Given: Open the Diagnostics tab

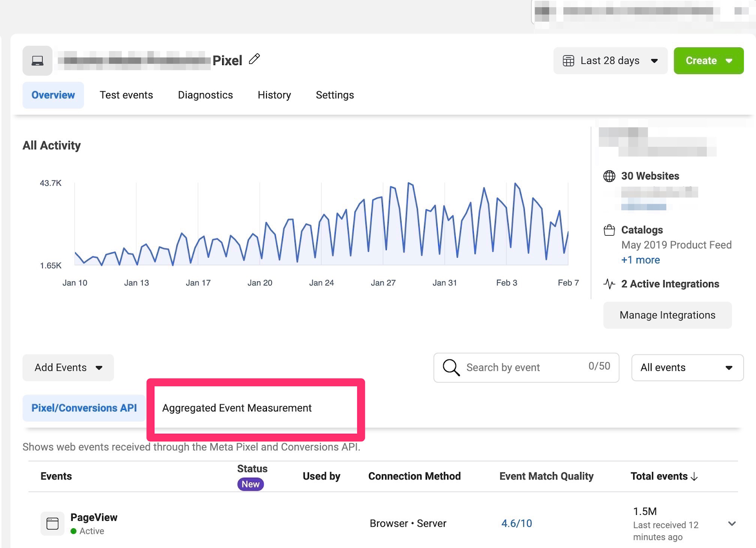Looking at the screenshot, I should point(205,95).
